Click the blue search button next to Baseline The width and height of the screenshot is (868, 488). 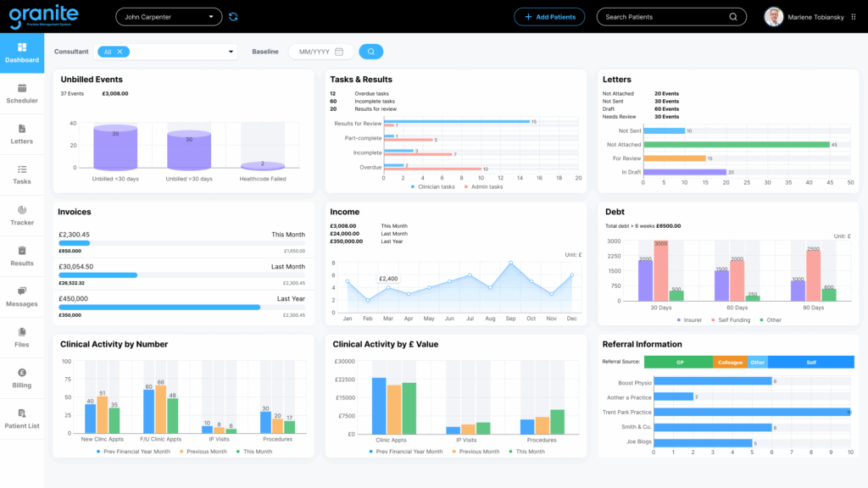370,52
